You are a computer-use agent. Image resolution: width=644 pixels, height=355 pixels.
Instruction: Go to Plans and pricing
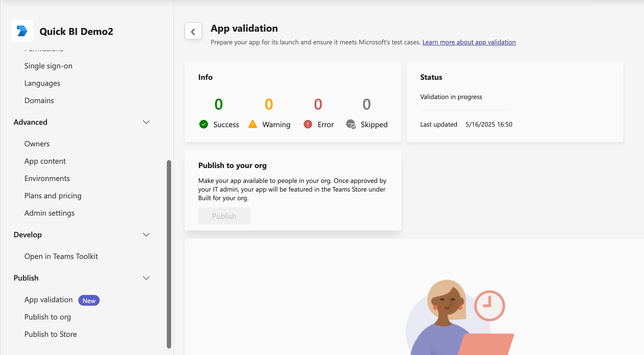pyautogui.click(x=53, y=196)
